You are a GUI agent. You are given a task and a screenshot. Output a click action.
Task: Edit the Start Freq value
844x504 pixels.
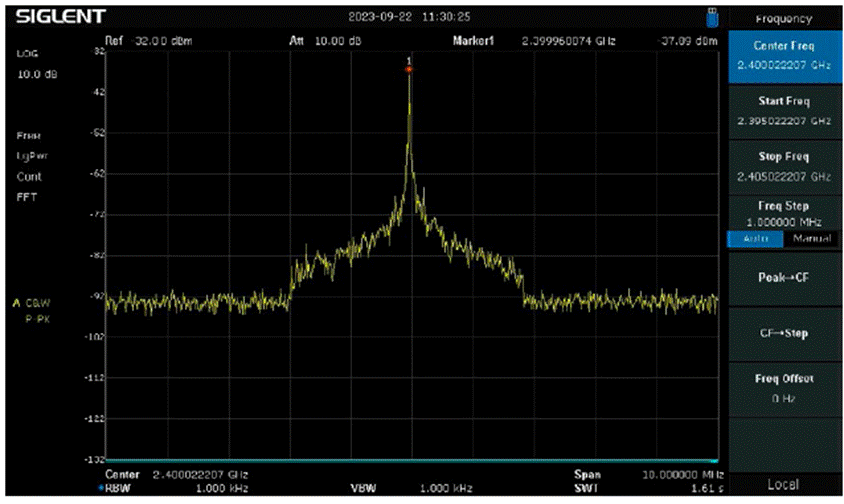tap(783, 110)
